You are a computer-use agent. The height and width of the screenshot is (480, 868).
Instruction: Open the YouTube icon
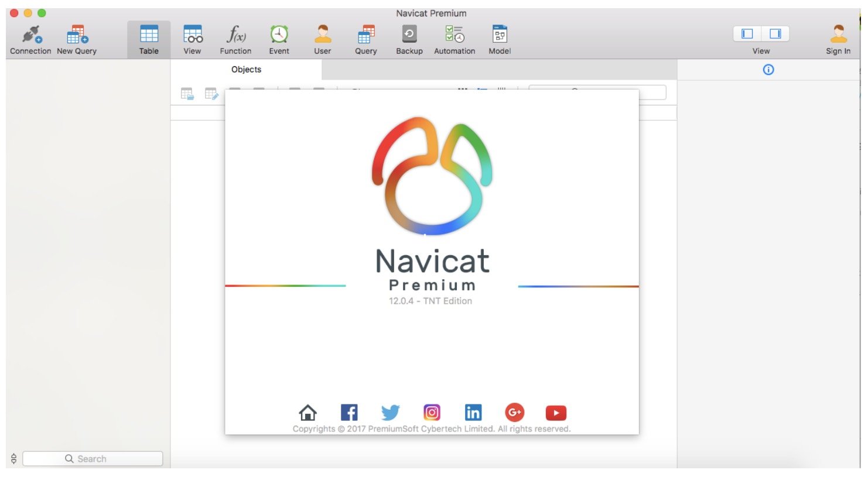556,413
